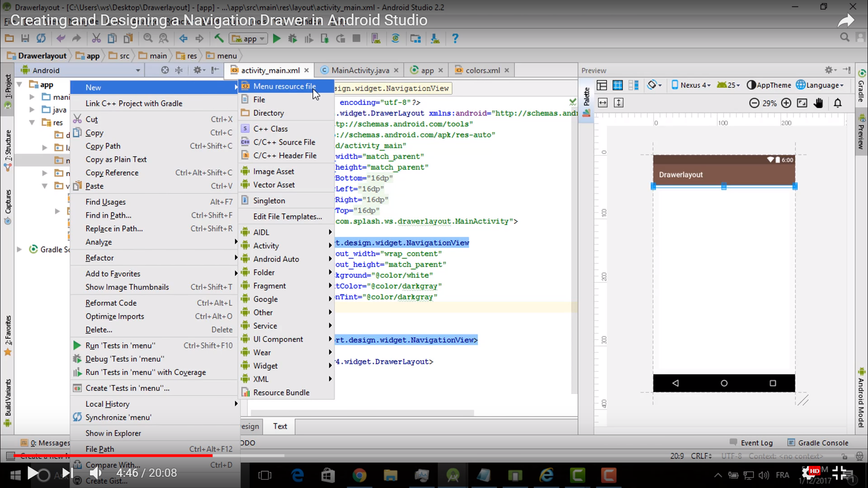Mute the video with the volume icon

(x=95, y=473)
